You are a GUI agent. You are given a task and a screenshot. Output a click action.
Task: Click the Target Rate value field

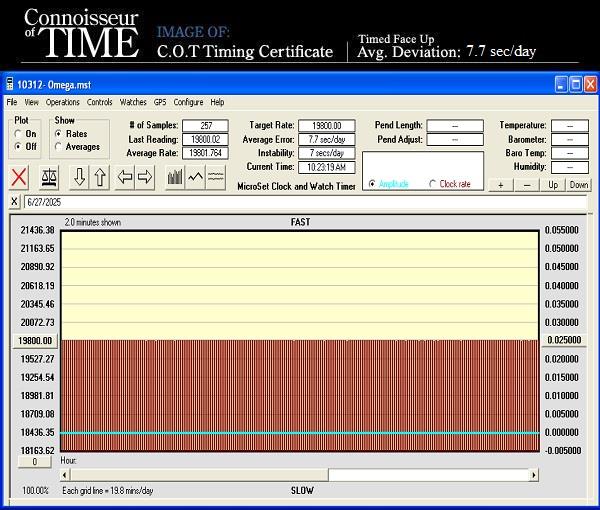pos(327,126)
